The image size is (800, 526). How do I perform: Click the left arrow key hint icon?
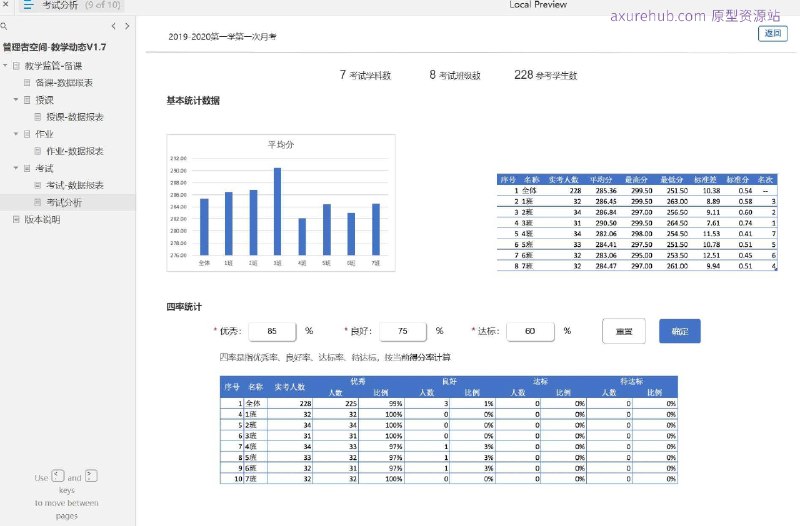tap(58, 476)
